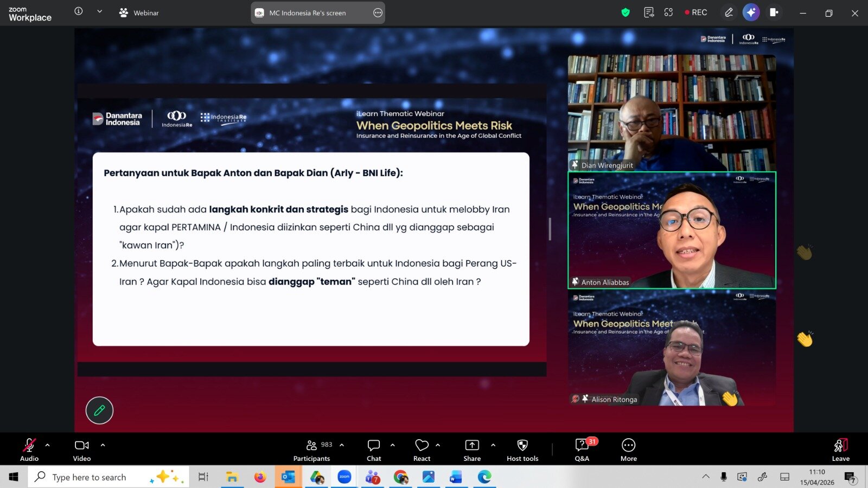The image size is (868, 488).
Task: Click the Type here to search box
Action: coord(108,477)
